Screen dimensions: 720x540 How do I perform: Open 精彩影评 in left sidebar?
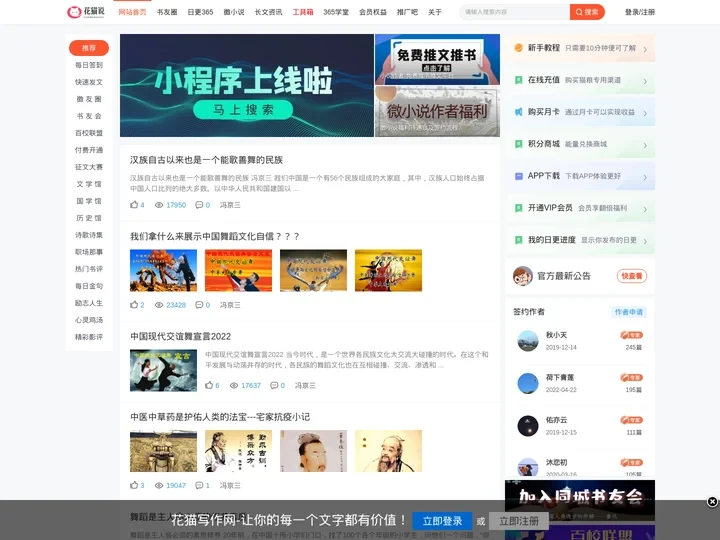[x=89, y=337]
